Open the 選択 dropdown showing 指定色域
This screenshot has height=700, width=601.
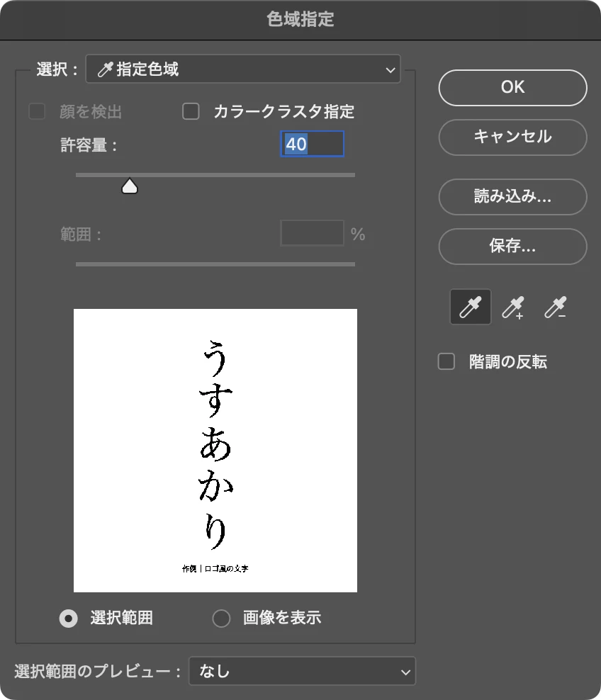[243, 69]
